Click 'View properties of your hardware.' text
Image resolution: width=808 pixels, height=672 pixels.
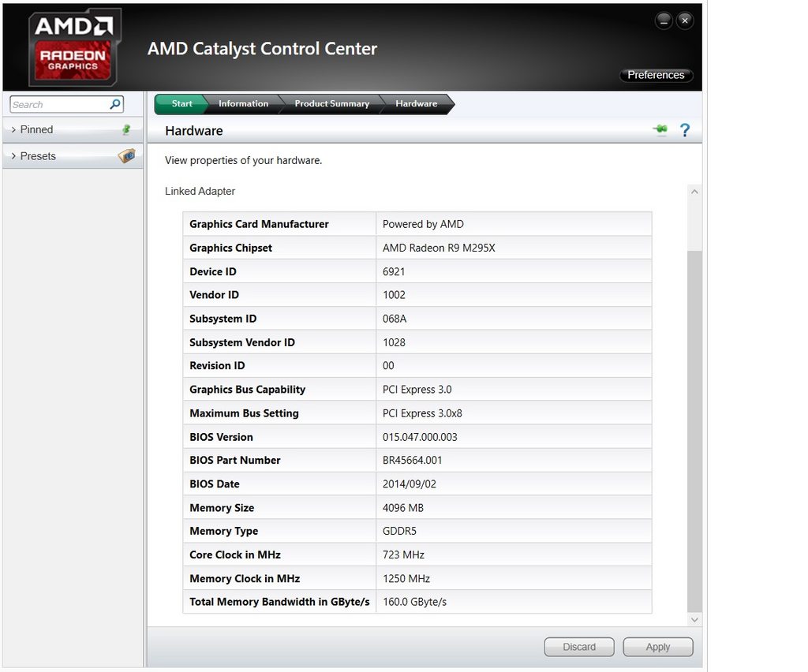click(243, 160)
